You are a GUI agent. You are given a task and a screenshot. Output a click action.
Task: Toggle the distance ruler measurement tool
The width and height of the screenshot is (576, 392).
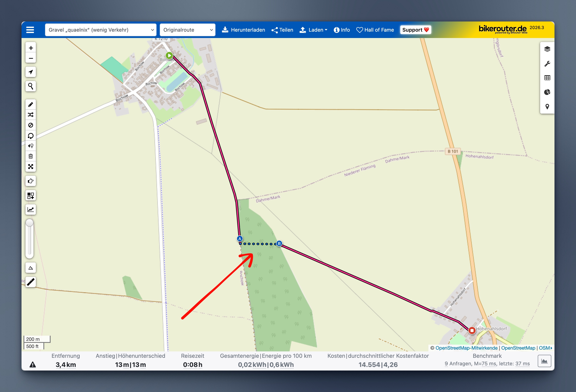(30, 282)
